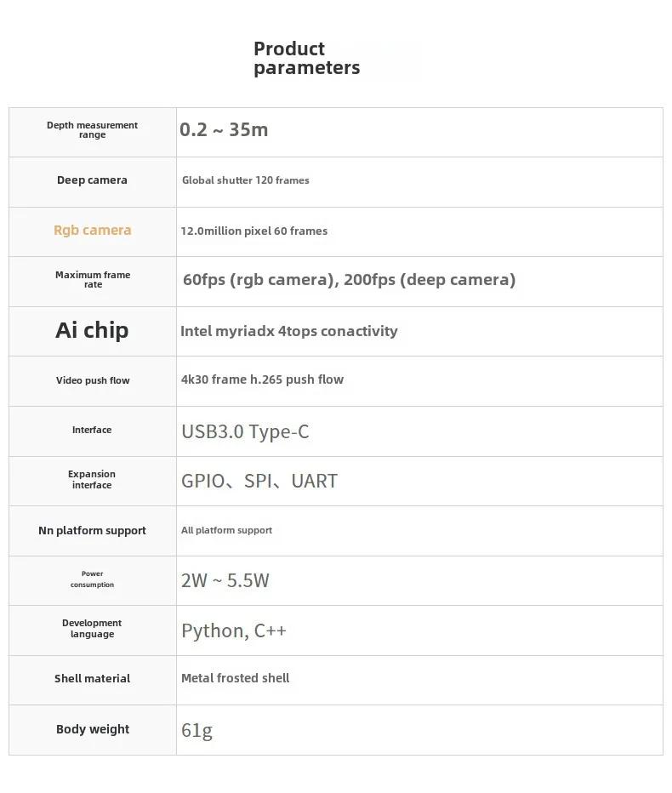This screenshot has width=672, height=793.
Task: Click the "Video push flow" label
Action: pyautogui.click(x=93, y=380)
